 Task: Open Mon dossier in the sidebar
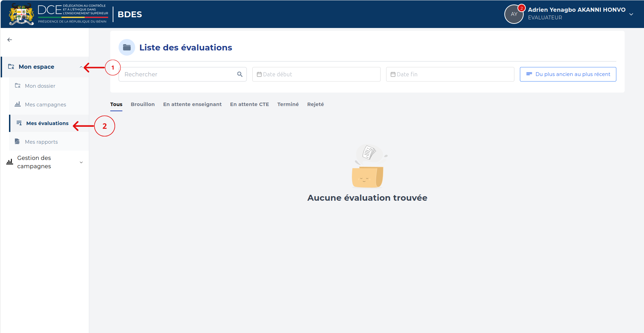click(49, 86)
